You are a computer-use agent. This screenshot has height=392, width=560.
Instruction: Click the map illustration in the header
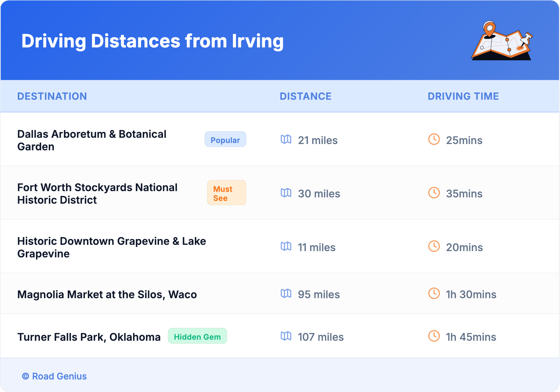coord(502,41)
